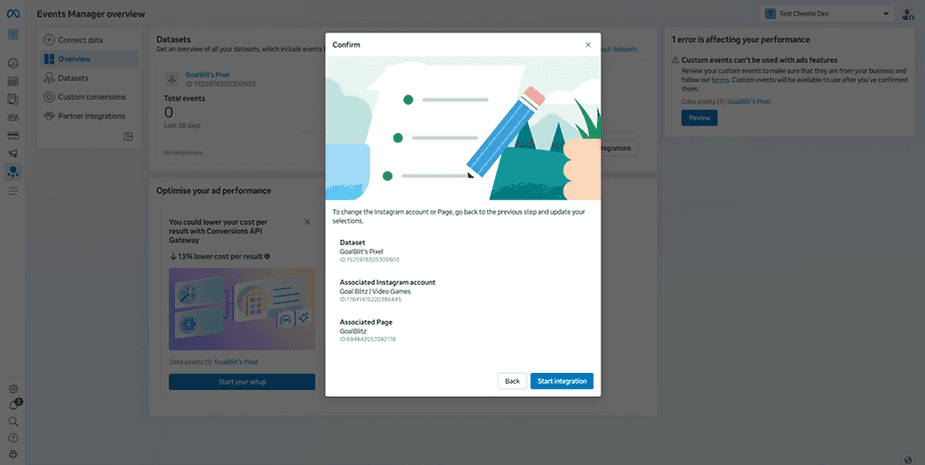The height and width of the screenshot is (465, 925).
Task: Click the info icon beside lower cost text
Action: pyautogui.click(x=267, y=257)
